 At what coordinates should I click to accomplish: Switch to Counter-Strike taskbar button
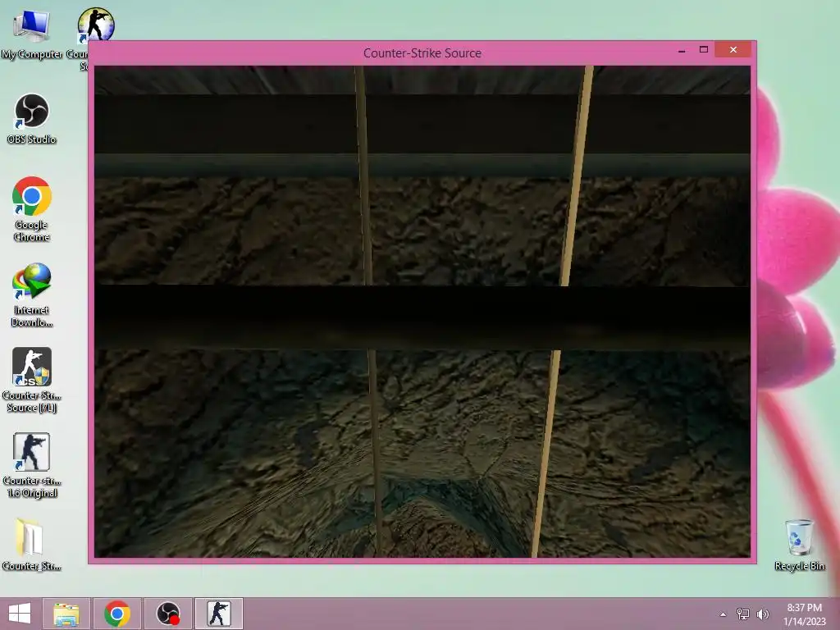tap(219, 614)
